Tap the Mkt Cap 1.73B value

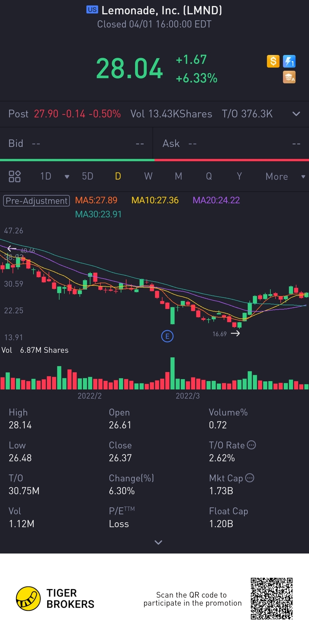tap(221, 491)
